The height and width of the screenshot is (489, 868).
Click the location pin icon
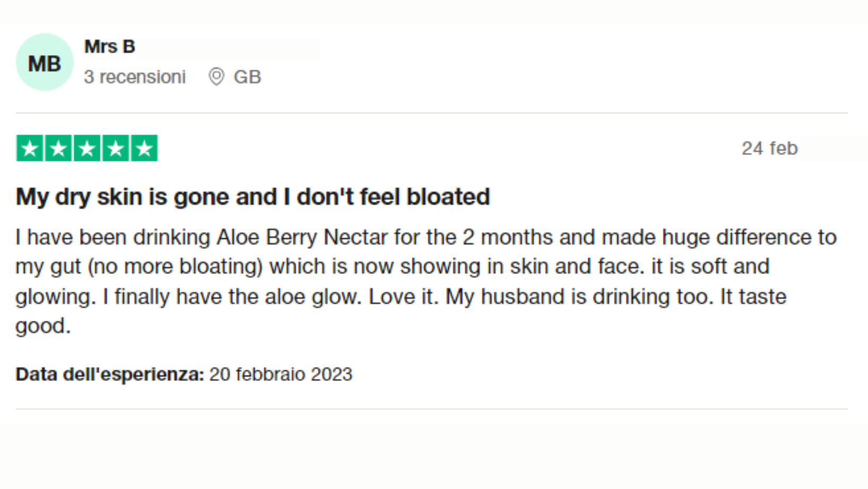click(216, 77)
